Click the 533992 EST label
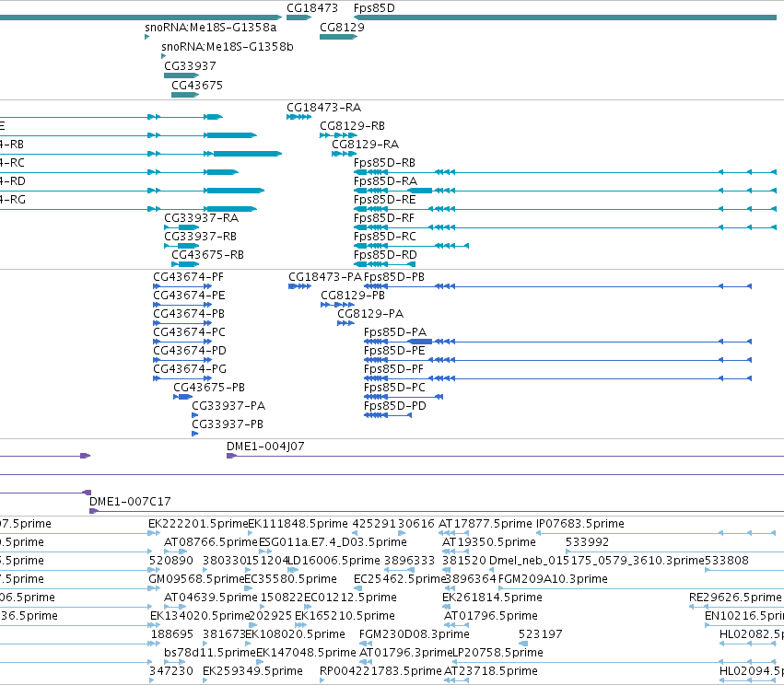Screen dimensions: 784x685 (x=587, y=542)
